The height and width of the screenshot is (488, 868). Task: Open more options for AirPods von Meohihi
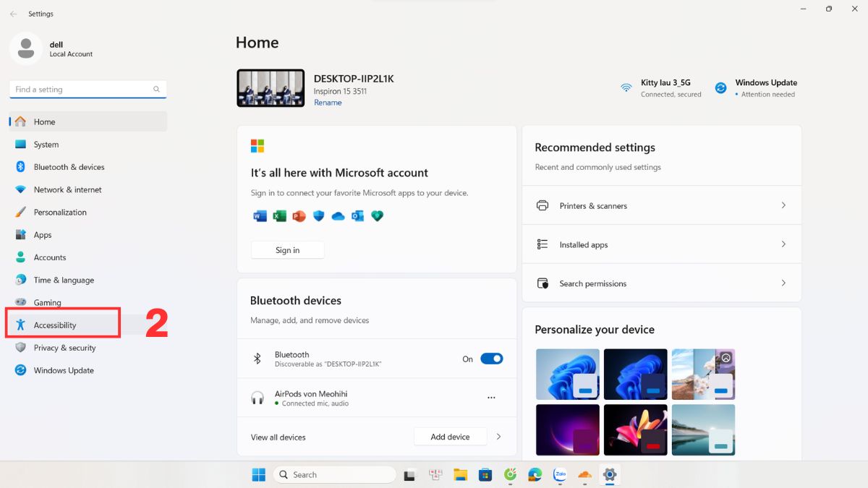[491, 398]
